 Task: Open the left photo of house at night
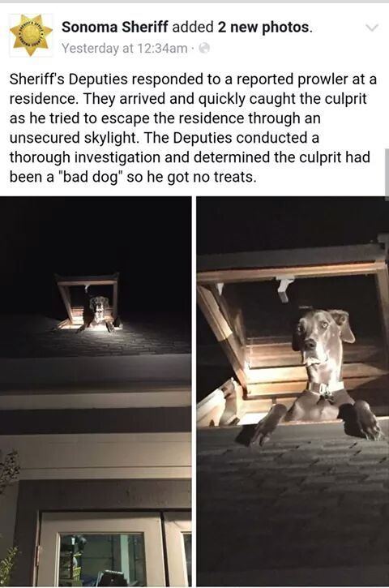(x=96, y=391)
